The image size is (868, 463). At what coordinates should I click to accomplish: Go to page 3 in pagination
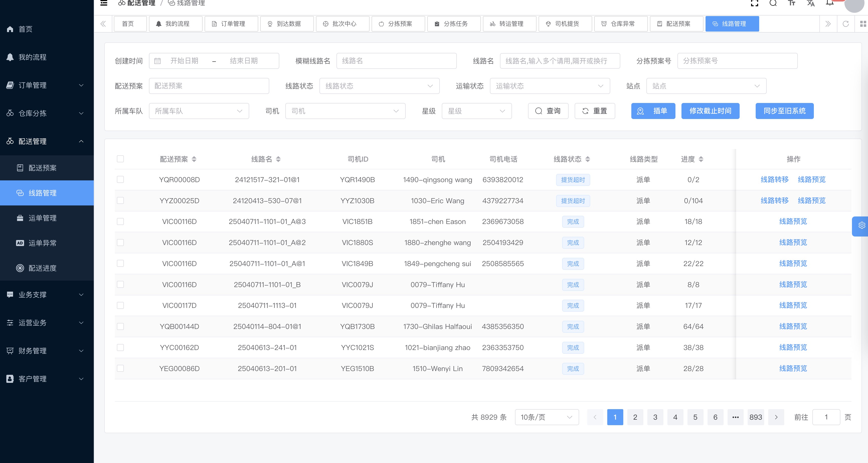(x=655, y=417)
